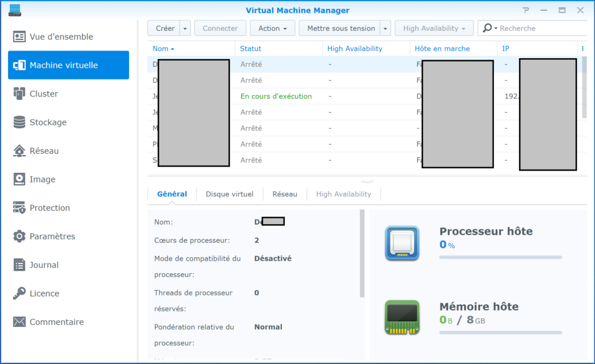Select the Cluster sidebar icon
The image size is (595, 364).
[x=20, y=93]
